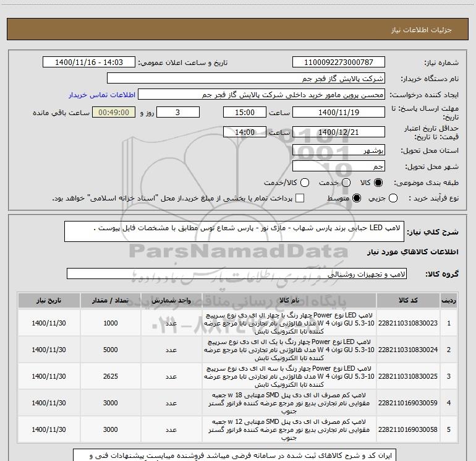Click the remaining time field 00:49:00
The height and width of the screenshot is (461, 476).
coord(114,112)
